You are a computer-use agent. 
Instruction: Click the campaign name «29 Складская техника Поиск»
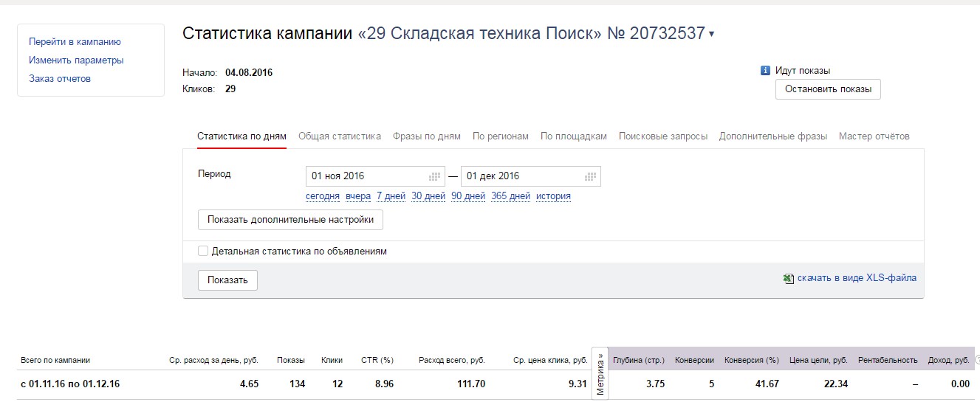pos(480,34)
